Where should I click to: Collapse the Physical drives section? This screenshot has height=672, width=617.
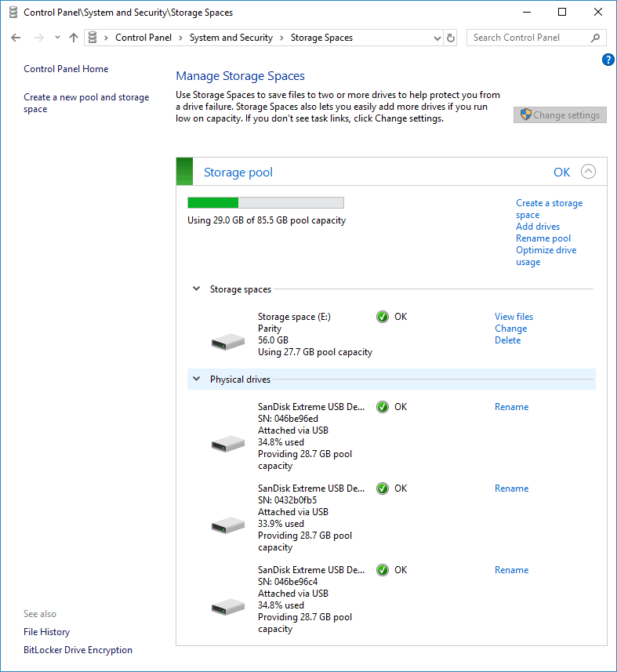(x=197, y=380)
